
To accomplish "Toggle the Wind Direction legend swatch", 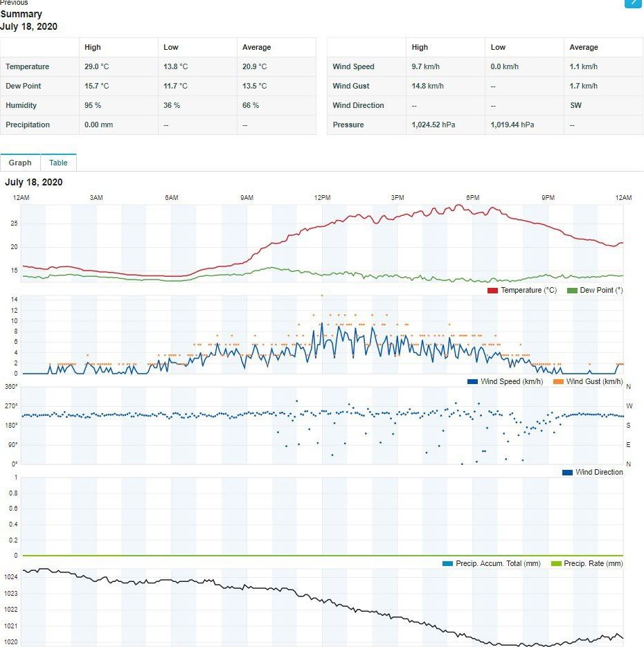I will click(567, 473).
